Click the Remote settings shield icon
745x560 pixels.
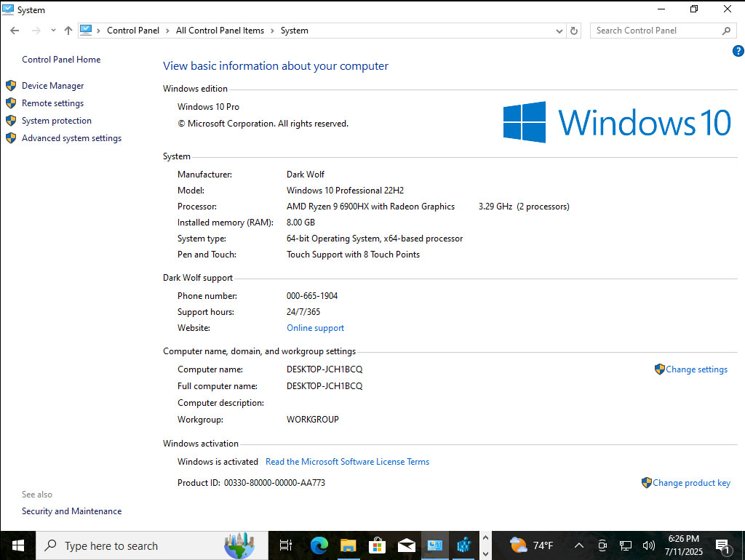point(11,103)
